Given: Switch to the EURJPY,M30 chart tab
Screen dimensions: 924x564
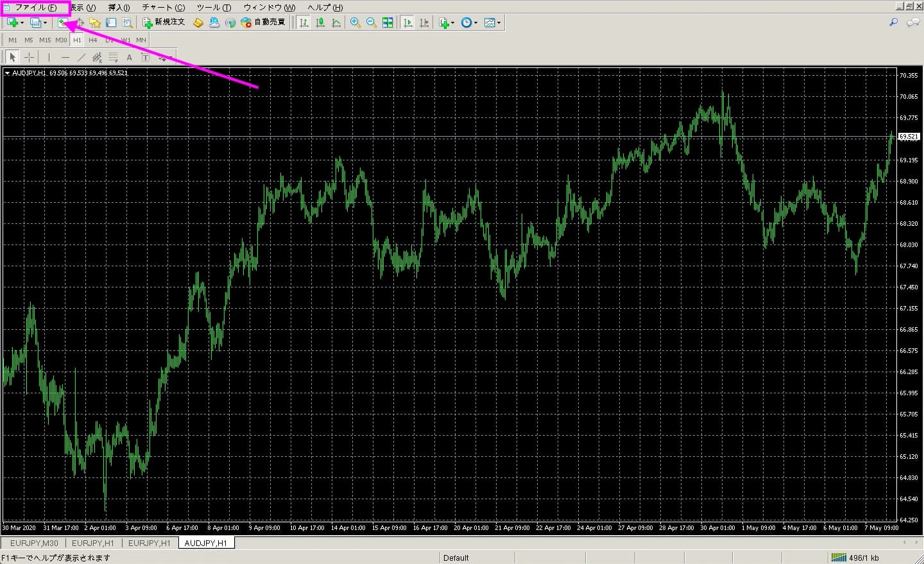Looking at the screenshot, I should (34, 543).
